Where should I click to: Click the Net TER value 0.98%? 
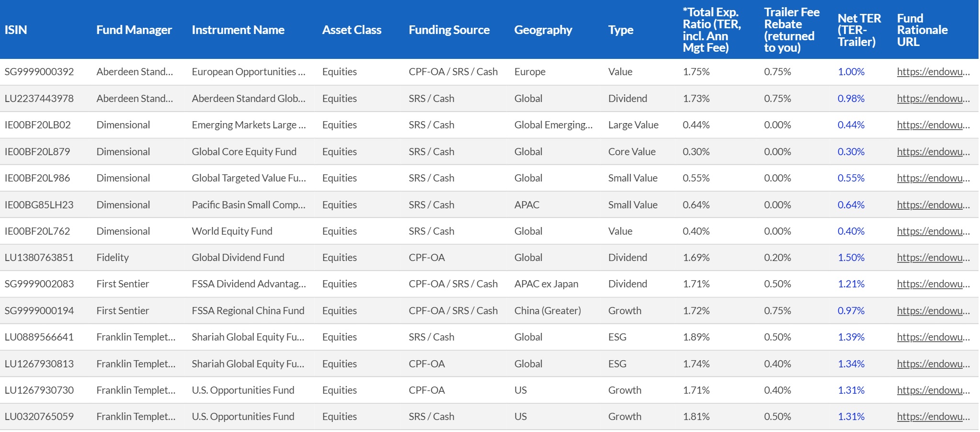851,99
